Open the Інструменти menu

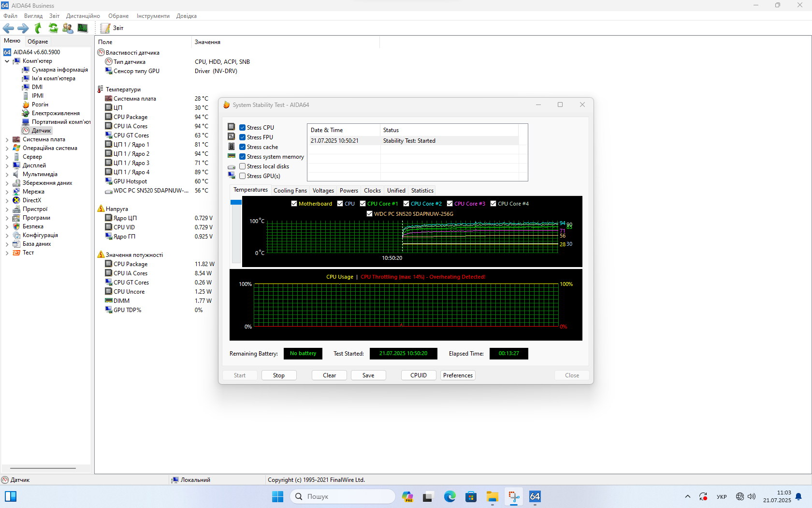pyautogui.click(x=153, y=16)
